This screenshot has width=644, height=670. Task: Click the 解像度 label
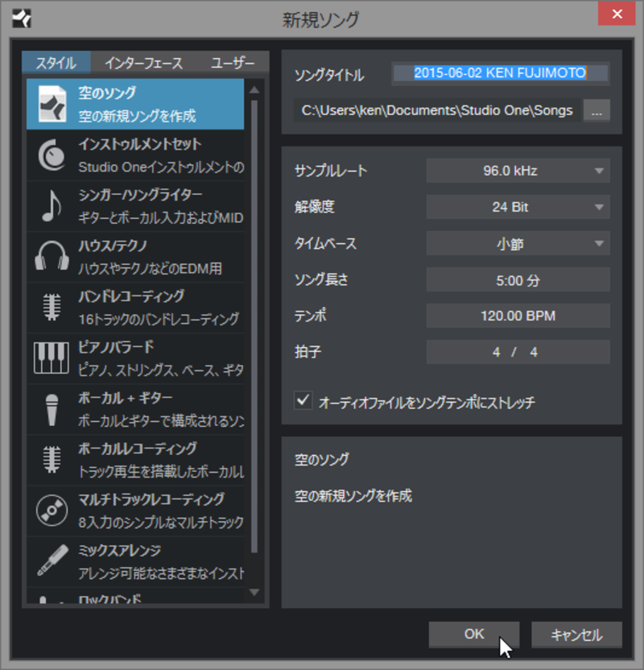point(314,207)
